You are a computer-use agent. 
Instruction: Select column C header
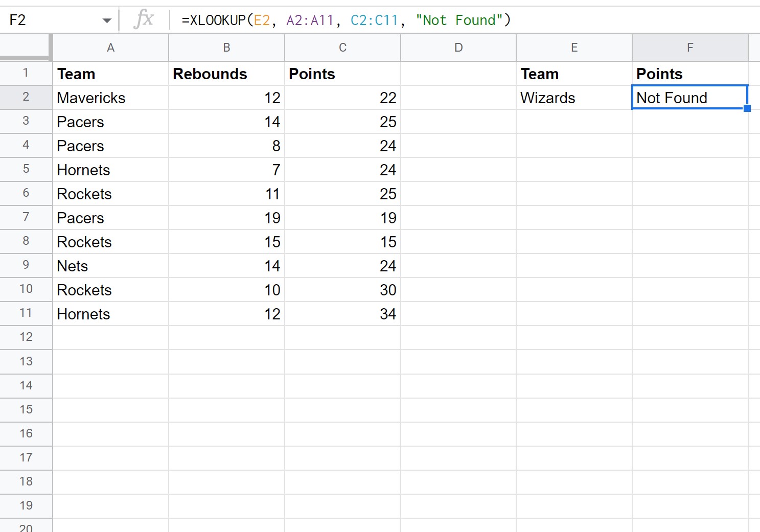[343, 48]
